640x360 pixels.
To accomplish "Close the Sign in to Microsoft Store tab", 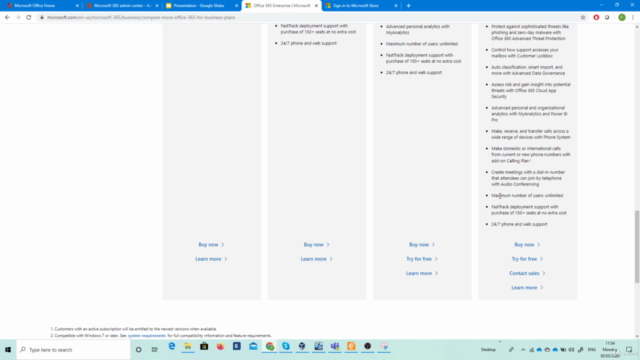I will coord(396,6).
